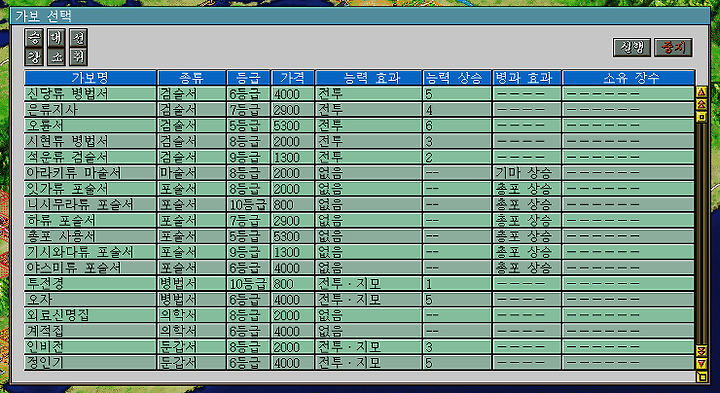
Task: Select the 오륜서 item
Action: coord(359,125)
